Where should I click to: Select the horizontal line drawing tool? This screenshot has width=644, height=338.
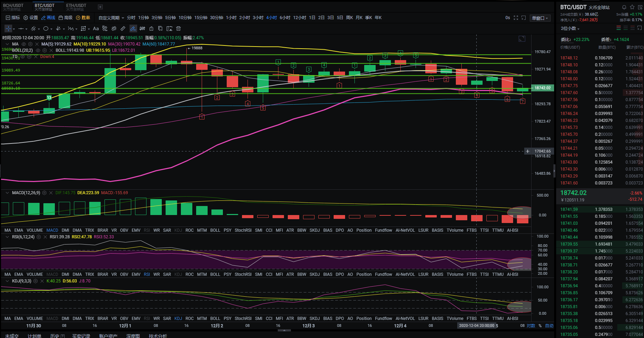21,28
